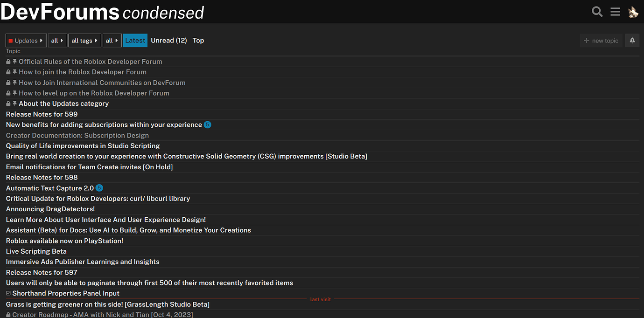Click the notification bell icon
This screenshot has height=318, width=644.
point(632,41)
